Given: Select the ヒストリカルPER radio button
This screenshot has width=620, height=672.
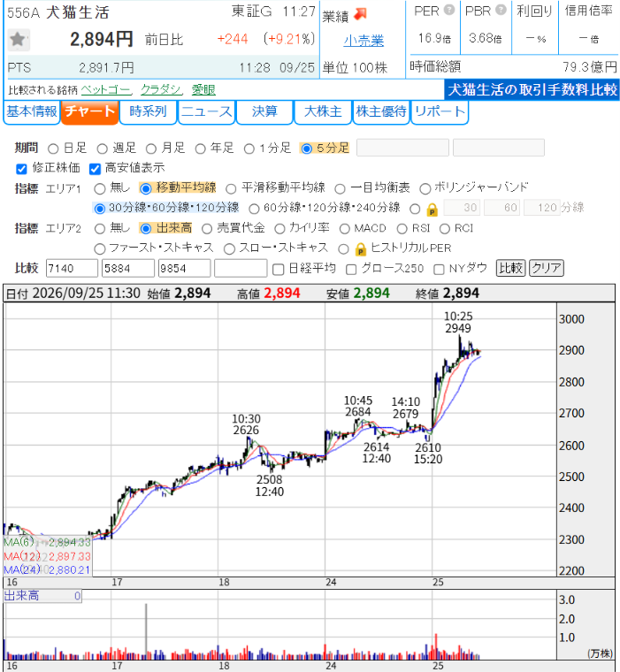Looking at the screenshot, I should coord(343,249).
